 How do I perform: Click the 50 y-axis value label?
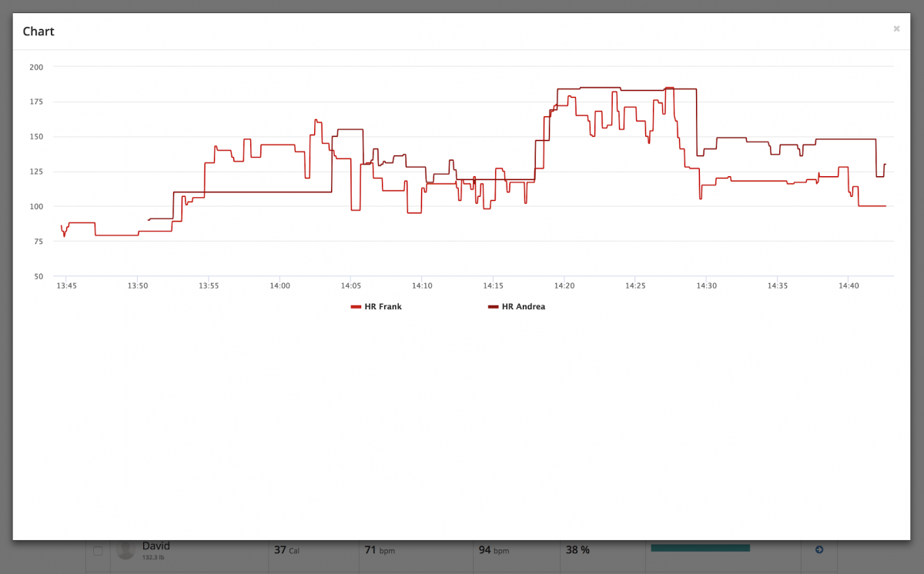tap(38, 276)
